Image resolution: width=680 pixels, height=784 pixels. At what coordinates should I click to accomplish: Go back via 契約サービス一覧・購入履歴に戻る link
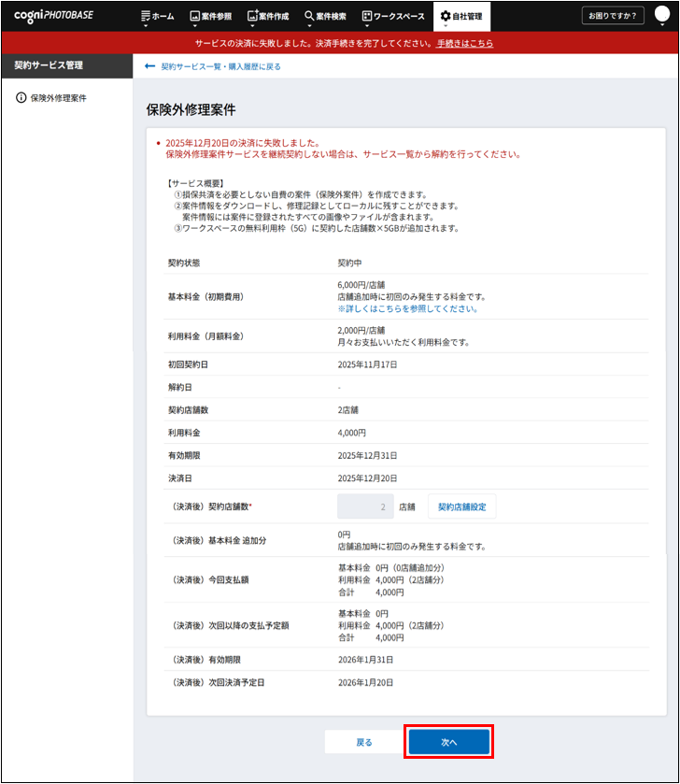(220, 66)
